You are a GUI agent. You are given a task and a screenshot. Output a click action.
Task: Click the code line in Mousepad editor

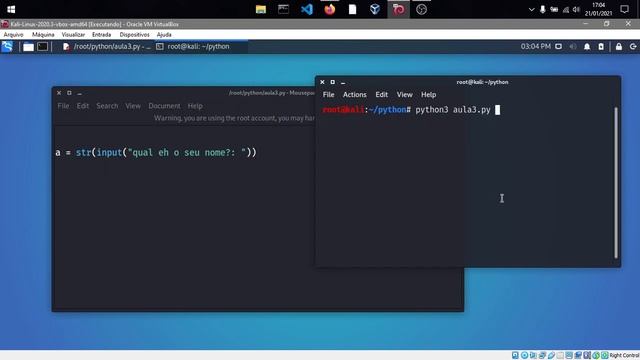[156, 153]
